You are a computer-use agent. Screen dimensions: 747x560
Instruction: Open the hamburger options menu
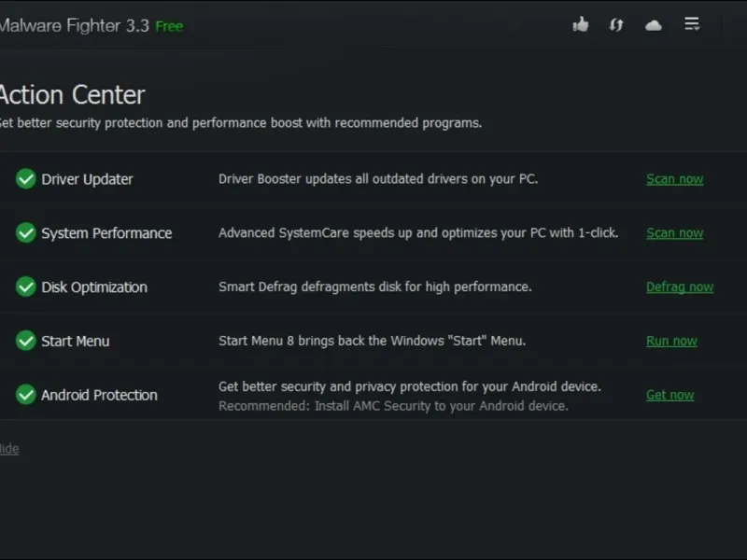(x=692, y=24)
